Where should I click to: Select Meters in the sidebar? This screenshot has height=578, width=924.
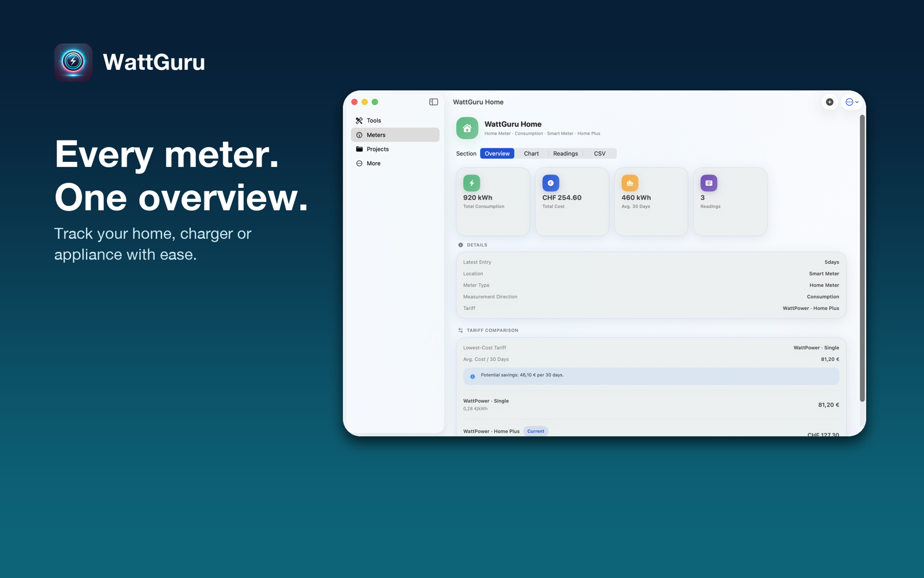click(x=395, y=135)
